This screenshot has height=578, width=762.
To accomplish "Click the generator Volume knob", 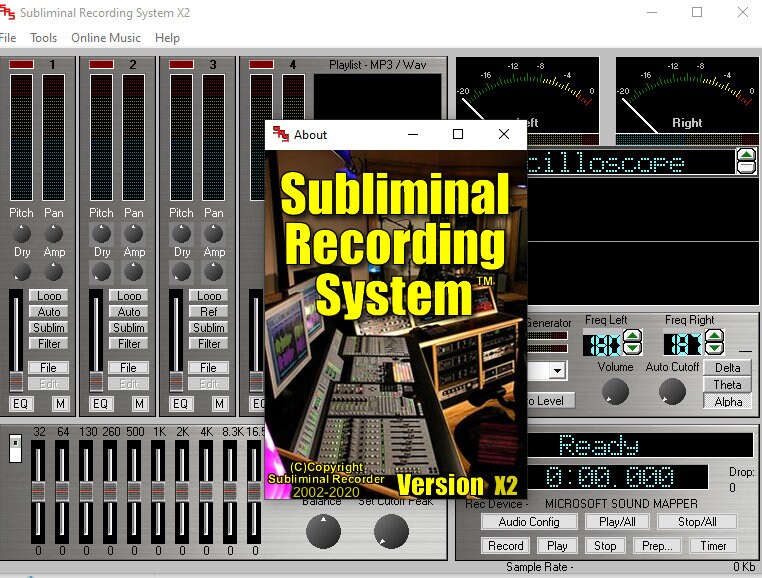I will [615, 391].
